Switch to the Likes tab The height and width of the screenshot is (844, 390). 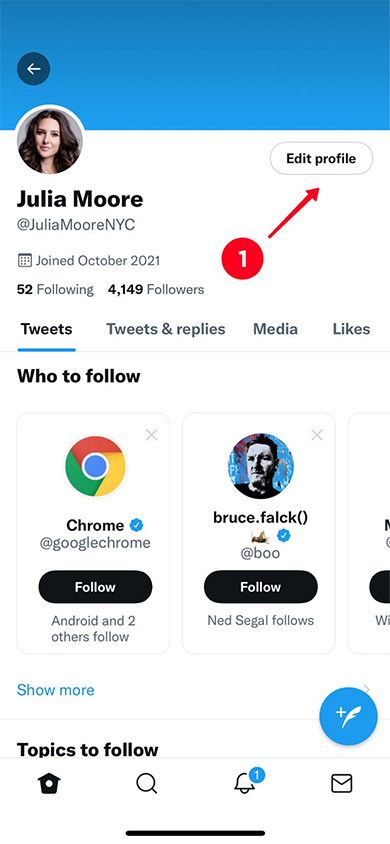(x=351, y=329)
